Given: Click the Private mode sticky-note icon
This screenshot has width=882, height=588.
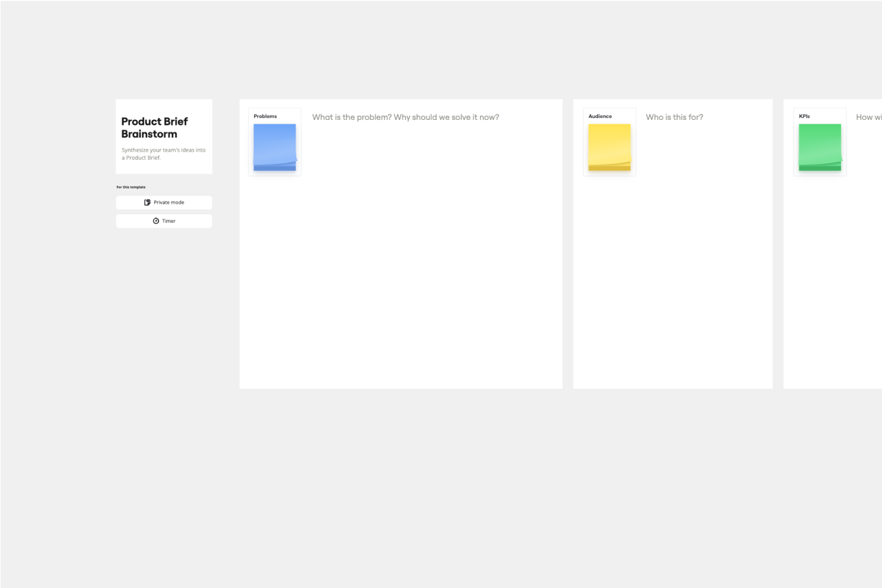Looking at the screenshot, I should tap(147, 203).
